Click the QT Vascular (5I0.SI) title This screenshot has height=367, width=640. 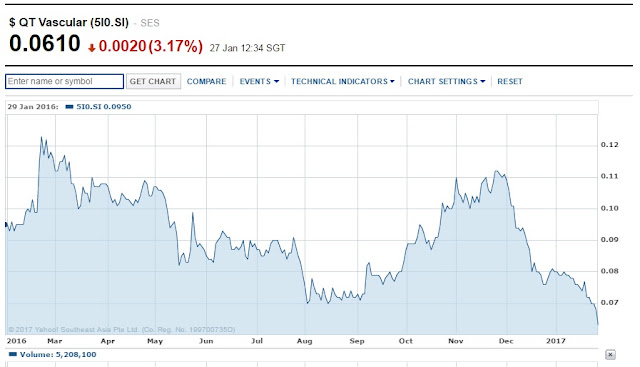pyautogui.click(x=69, y=22)
